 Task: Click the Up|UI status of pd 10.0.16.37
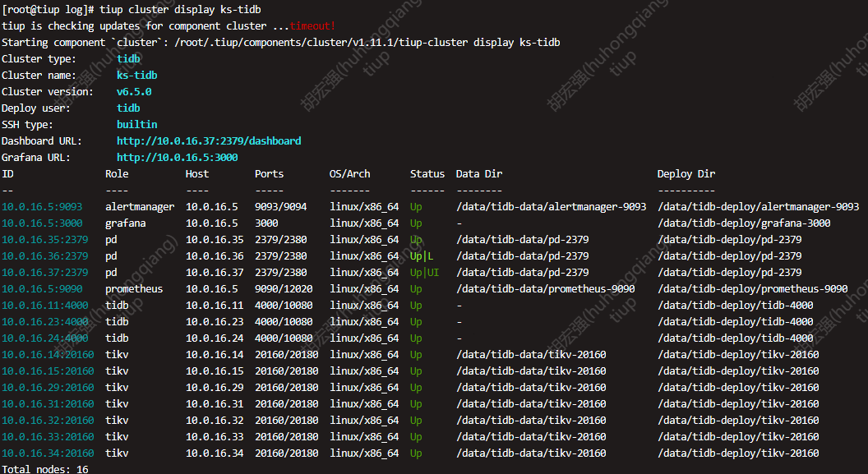[425, 273]
